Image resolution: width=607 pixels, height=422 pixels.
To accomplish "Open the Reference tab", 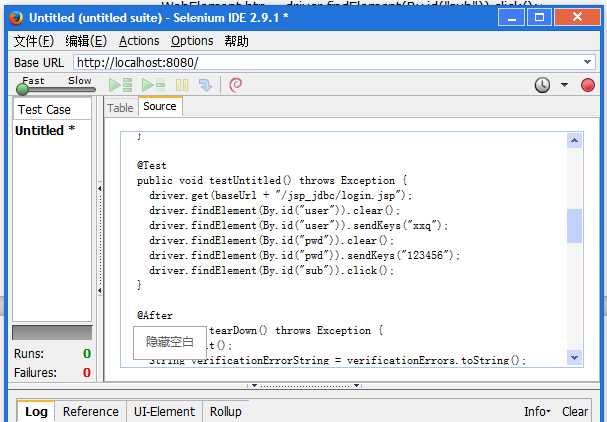I will [91, 412].
